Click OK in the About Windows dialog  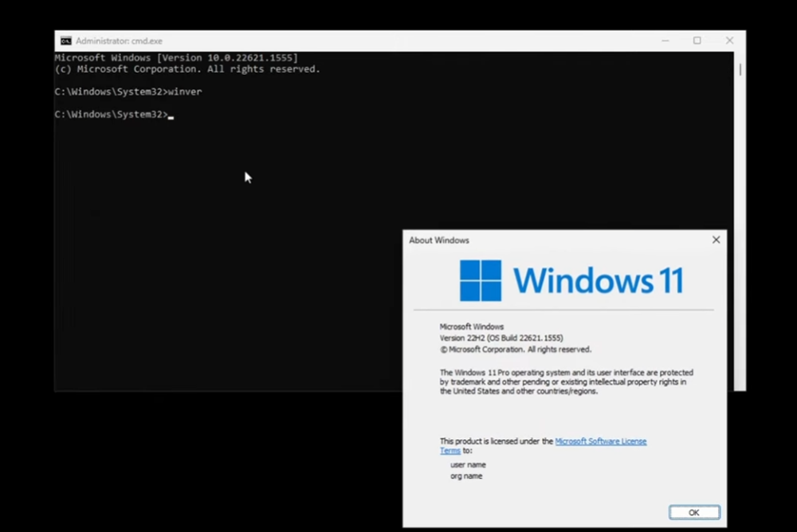694,512
